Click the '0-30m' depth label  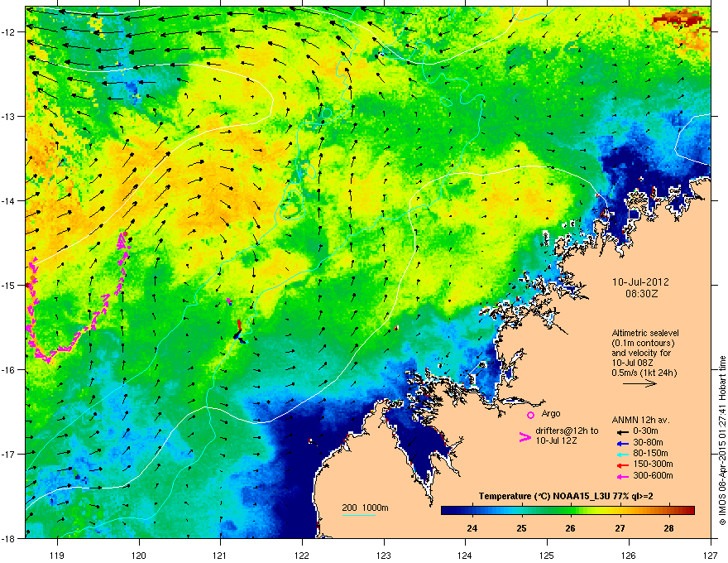645,431
